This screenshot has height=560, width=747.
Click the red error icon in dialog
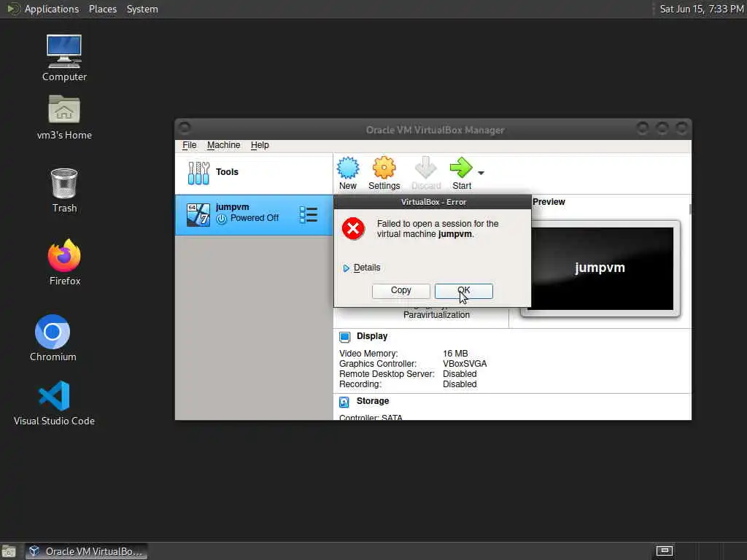click(x=354, y=229)
